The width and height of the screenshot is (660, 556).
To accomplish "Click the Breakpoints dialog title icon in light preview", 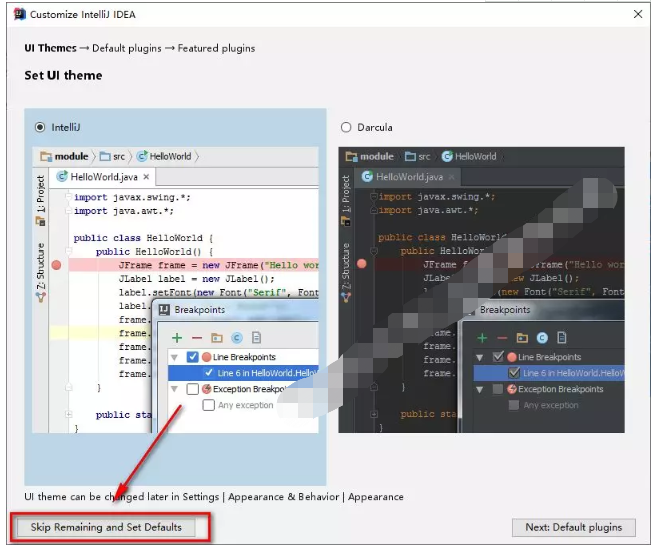I will coord(164,310).
